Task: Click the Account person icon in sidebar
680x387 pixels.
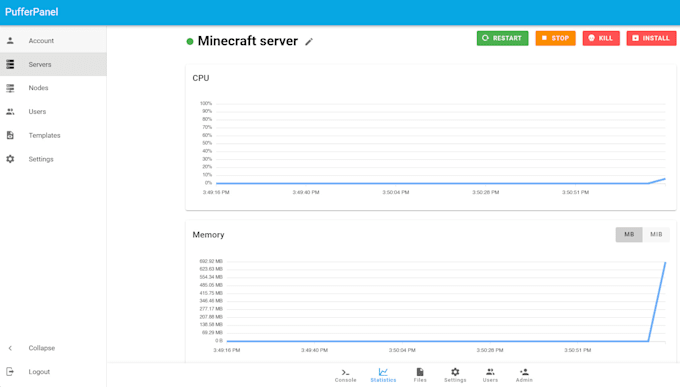Action: click(x=10, y=40)
